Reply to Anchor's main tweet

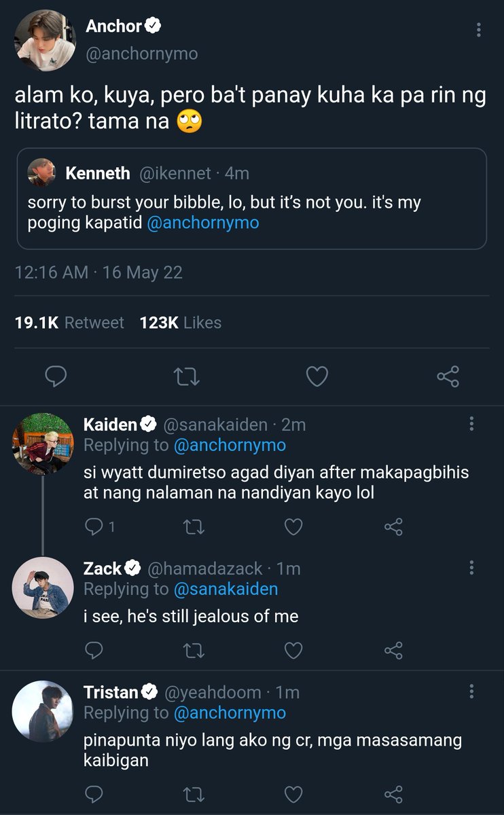(x=54, y=376)
